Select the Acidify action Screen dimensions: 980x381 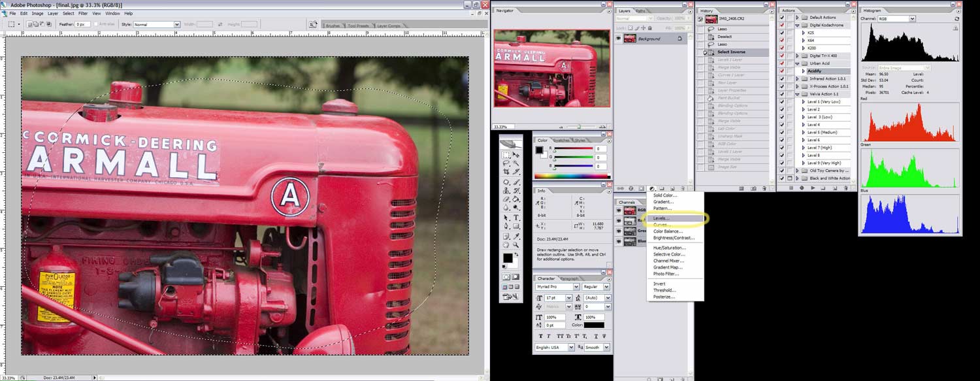click(x=814, y=71)
